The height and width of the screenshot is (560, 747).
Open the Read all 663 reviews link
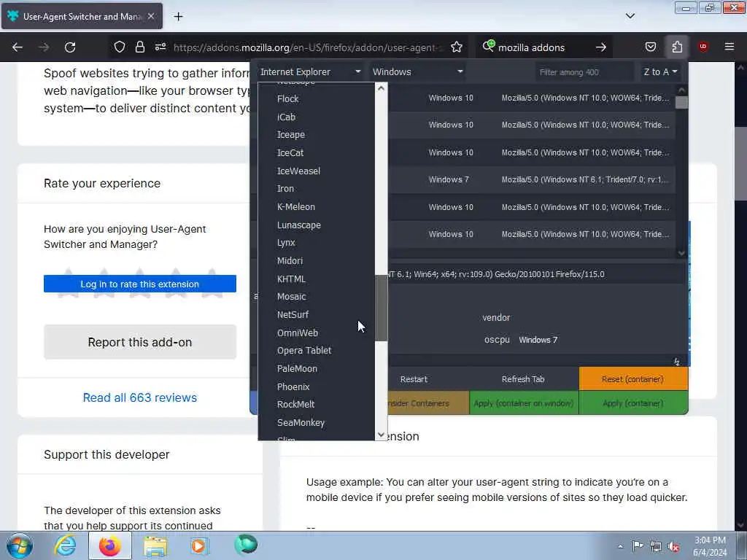click(139, 397)
